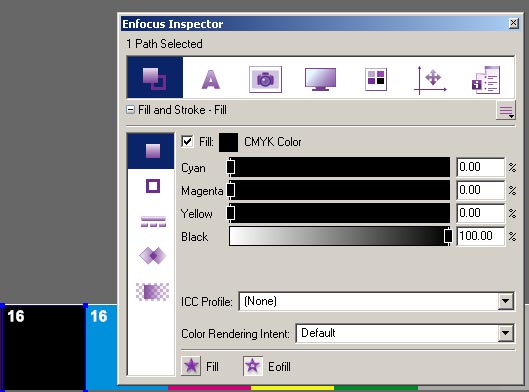Open the Color Rendering Intent dropdown
Image resolution: width=529 pixels, height=392 pixels.
click(x=405, y=333)
